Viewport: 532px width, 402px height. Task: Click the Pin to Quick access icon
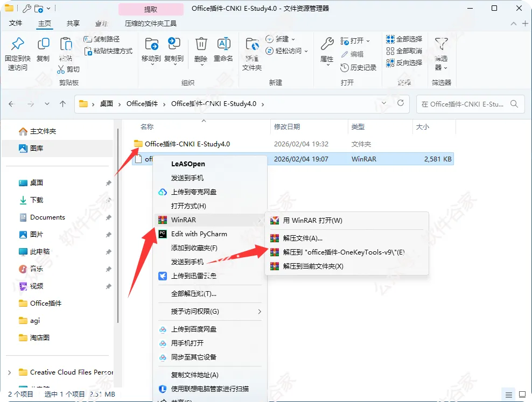coord(18,44)
